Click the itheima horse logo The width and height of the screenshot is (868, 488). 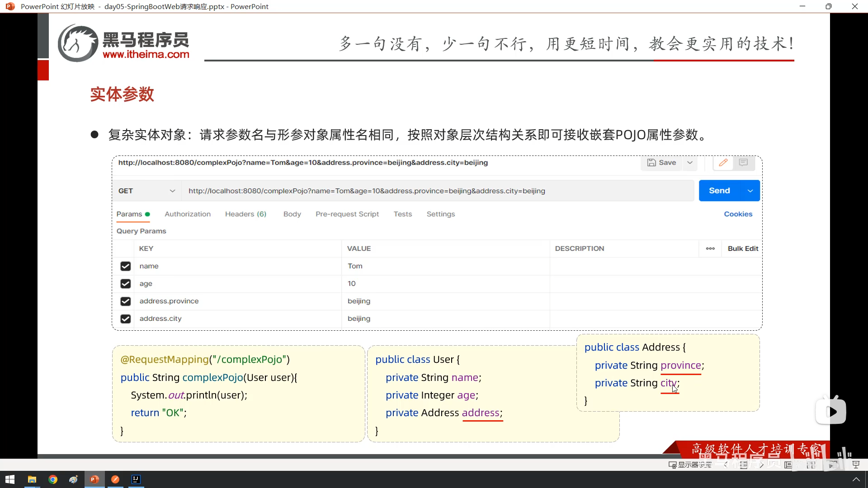[x=78, y=43]
